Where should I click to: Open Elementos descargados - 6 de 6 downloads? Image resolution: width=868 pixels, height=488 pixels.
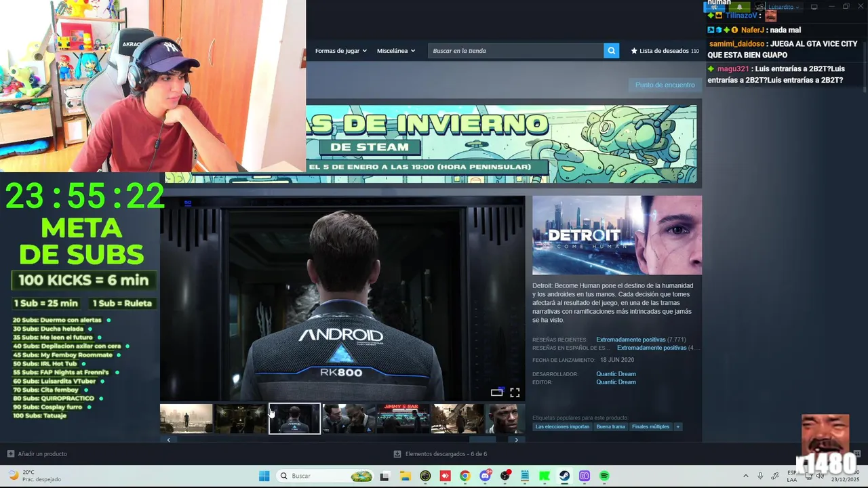click(x=446, y=454)
